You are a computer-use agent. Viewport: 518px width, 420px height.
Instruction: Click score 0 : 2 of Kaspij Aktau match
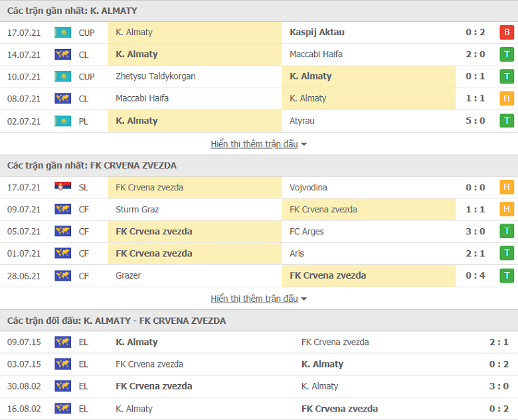[x=475, y=33]
